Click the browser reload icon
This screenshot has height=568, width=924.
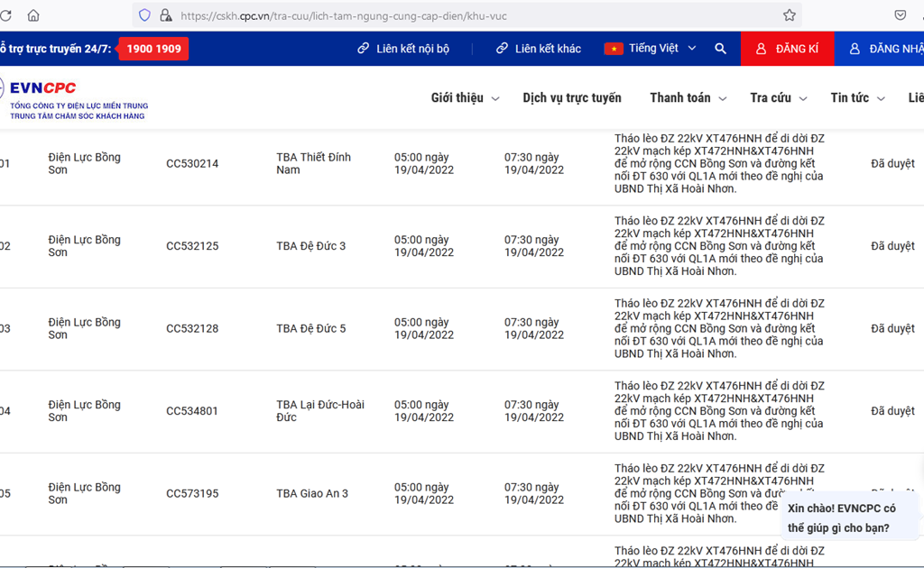[6, 16]
